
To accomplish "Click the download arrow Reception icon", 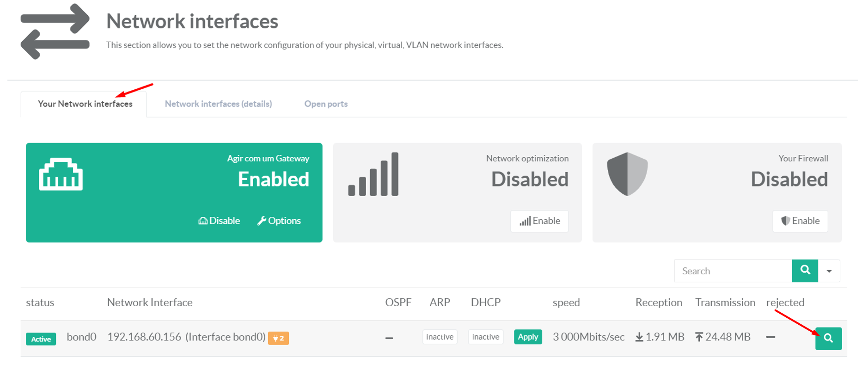I will [x=639, y=337].
